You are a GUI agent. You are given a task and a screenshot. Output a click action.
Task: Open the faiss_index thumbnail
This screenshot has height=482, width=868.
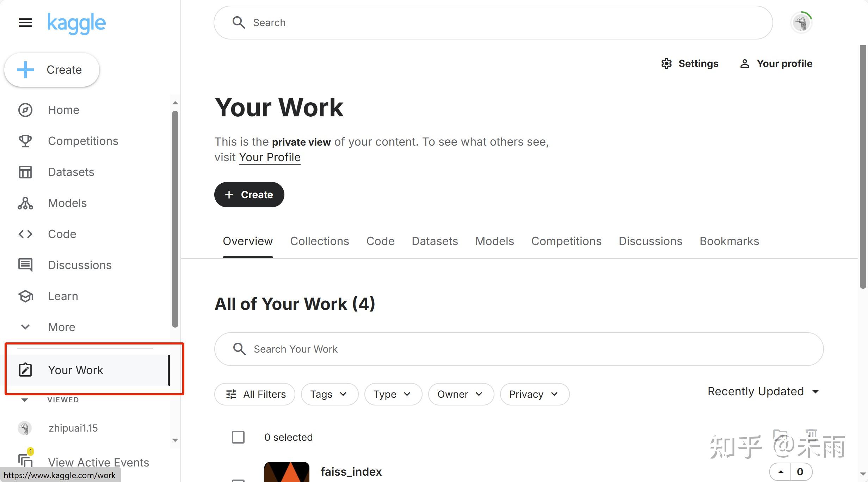[287, 472]
